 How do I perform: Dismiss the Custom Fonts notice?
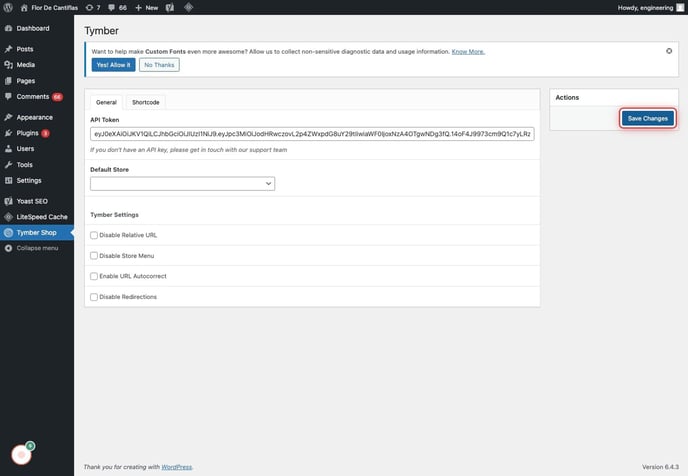669,50
